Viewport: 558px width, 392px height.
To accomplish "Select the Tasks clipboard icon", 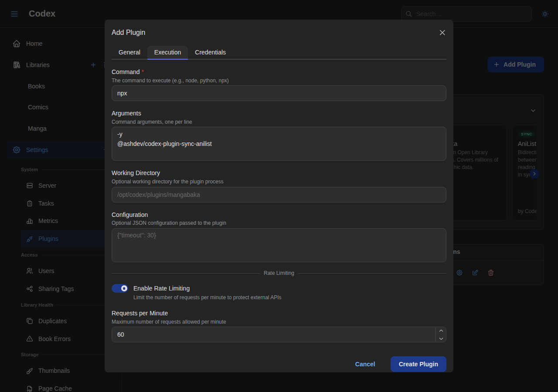I will tap(29, 203).
